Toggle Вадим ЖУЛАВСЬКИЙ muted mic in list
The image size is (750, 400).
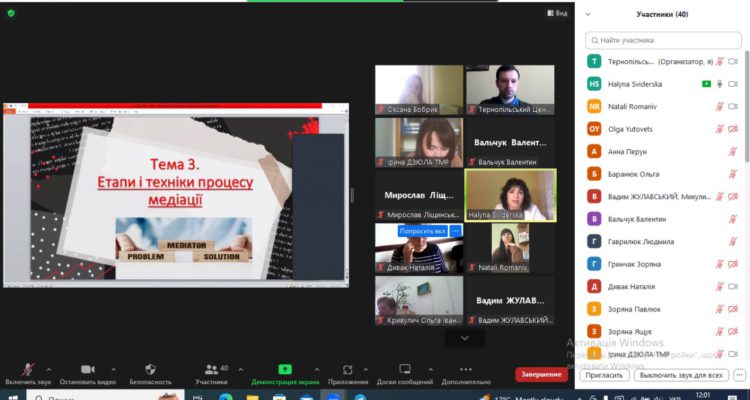[719, 197]
